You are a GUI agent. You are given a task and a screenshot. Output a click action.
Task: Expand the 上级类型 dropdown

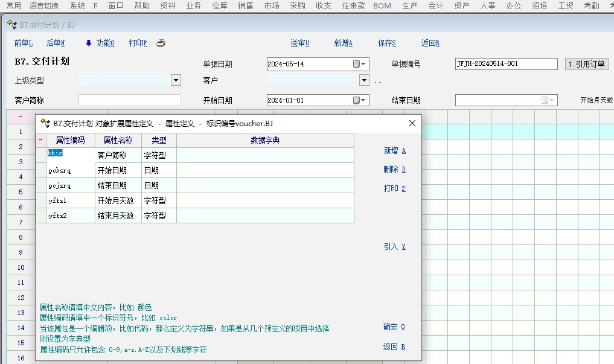(x=176, y=80)
